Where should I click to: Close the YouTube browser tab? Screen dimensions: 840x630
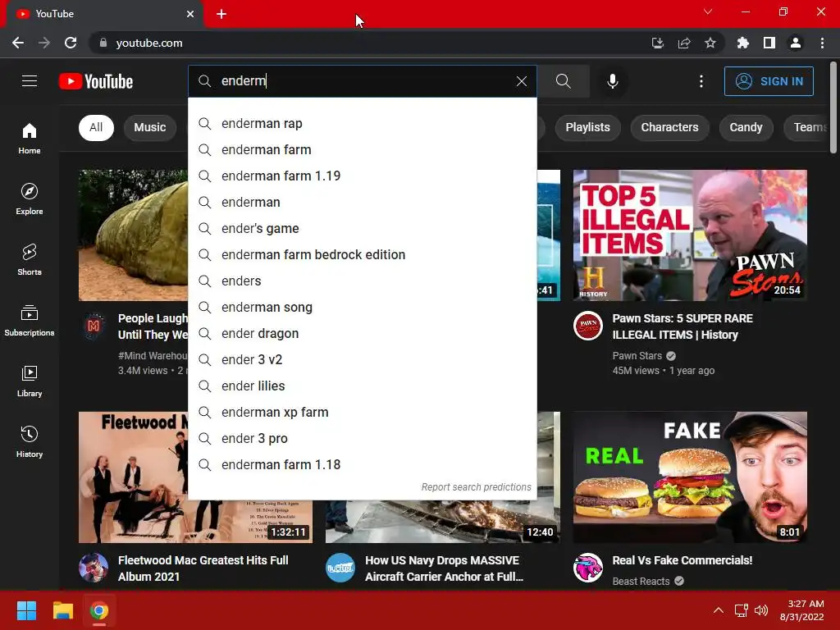point(190,14)
